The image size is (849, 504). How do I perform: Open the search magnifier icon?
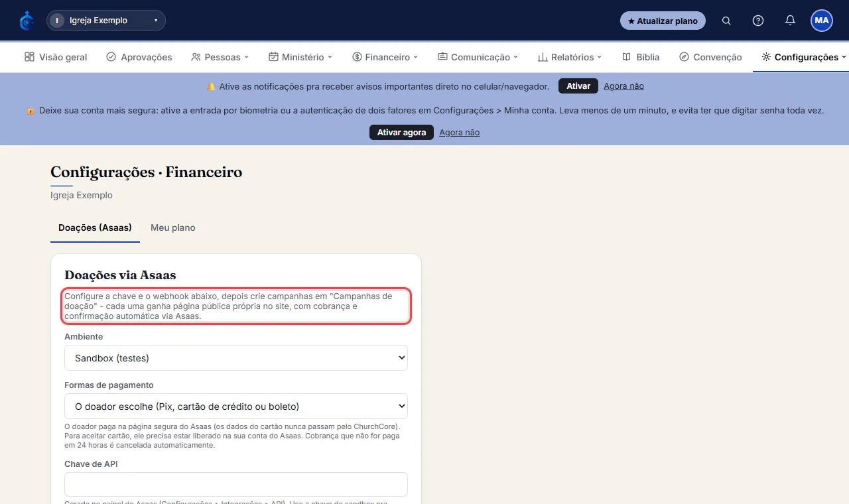[726, 21]
